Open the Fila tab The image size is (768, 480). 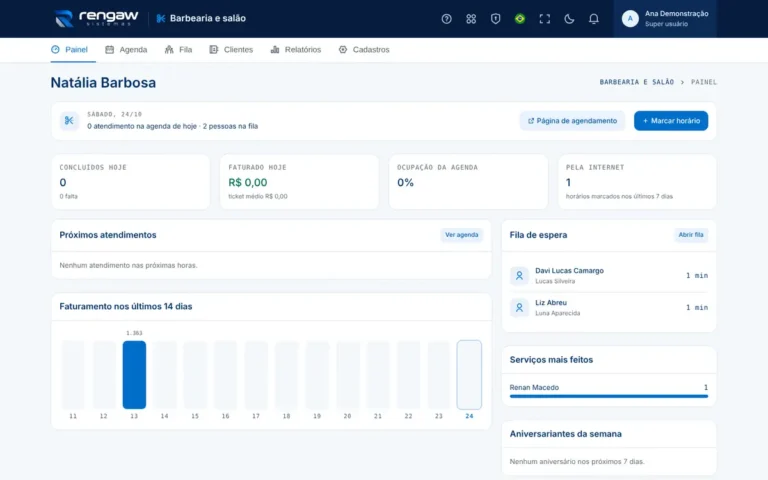point(178,49)
